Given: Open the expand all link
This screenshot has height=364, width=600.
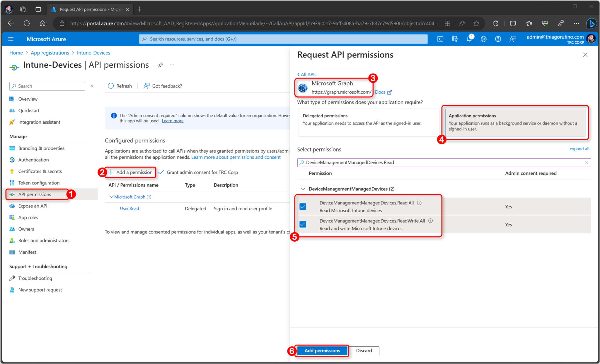Looking at the screenshot, I should [579, 148].
